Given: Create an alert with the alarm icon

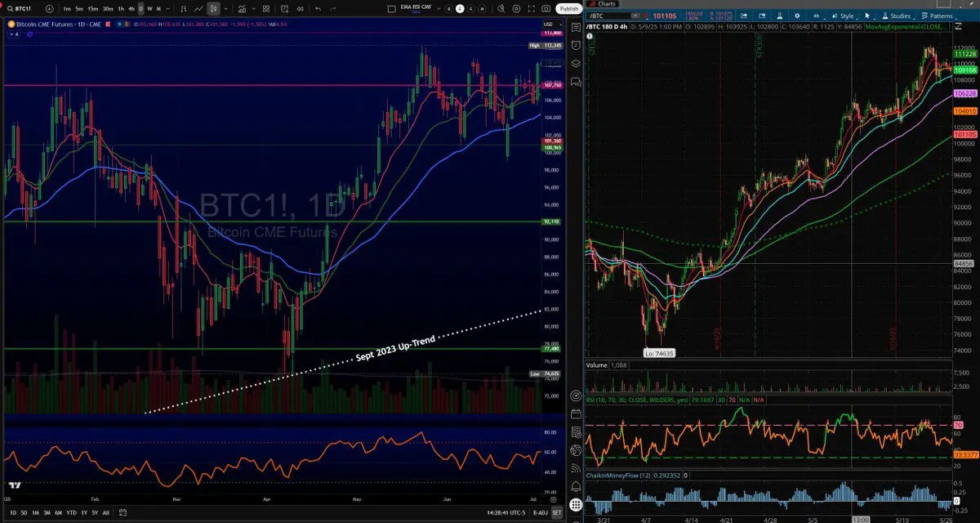Looking at the screenshot, I should click(x=285, y=8).
